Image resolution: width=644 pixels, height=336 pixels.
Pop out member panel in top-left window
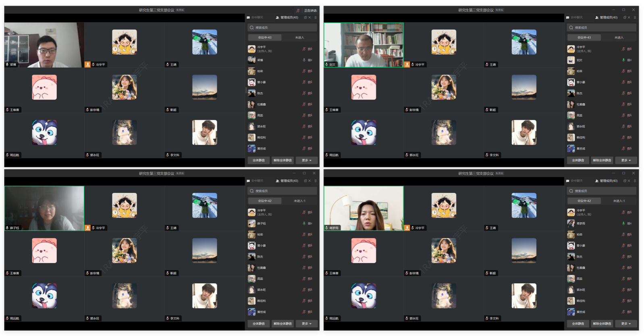tap(305, 17)
